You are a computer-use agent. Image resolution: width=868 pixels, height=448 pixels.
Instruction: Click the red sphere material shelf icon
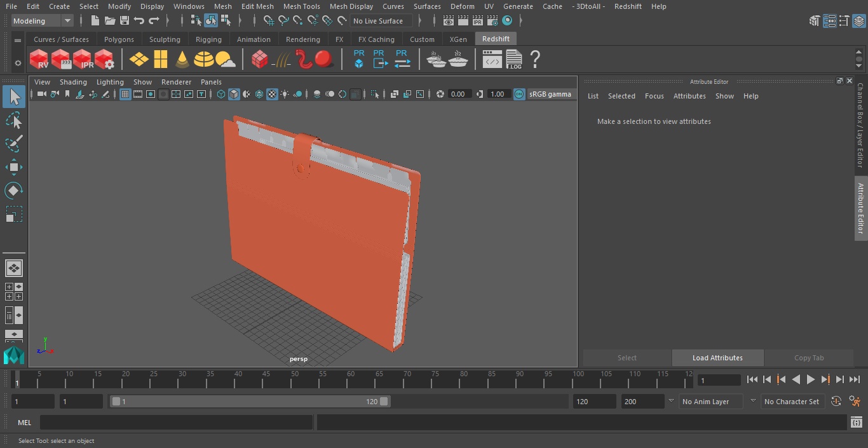coord(324,60)
